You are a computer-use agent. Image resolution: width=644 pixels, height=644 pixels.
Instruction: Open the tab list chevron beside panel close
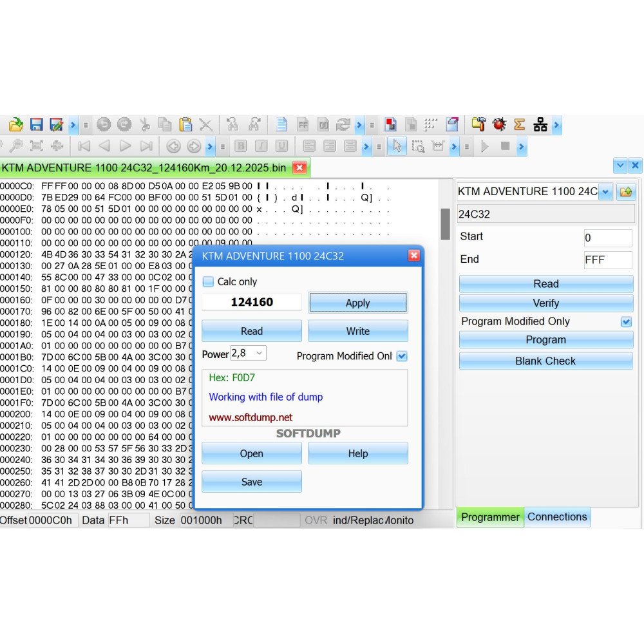point(620,166)
